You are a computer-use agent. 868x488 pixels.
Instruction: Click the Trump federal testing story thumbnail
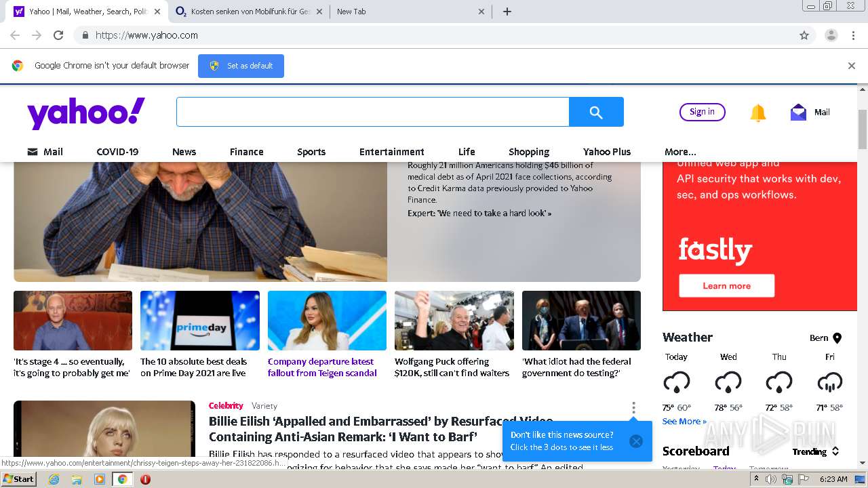click(x=581, y=321)
